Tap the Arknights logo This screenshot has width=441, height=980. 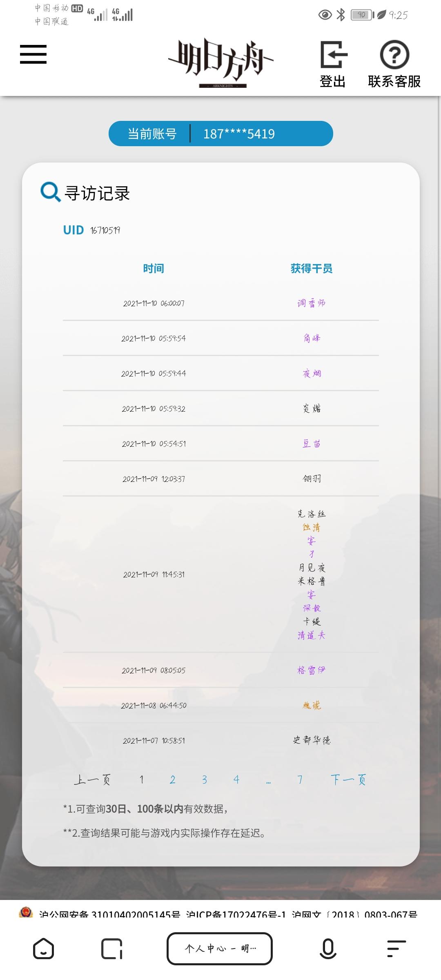pos(221,62)
